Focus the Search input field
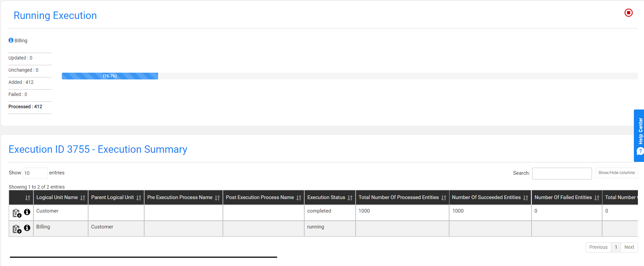The width and height of the screenshot is (644, 266). coord(562,173)
